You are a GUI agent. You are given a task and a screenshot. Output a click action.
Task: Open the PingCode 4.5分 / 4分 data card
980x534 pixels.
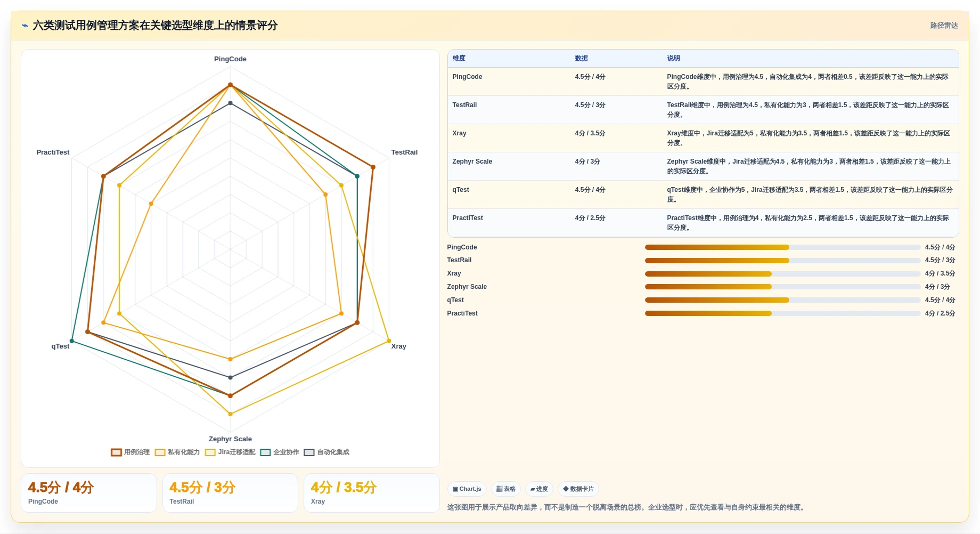coord(89,493)
